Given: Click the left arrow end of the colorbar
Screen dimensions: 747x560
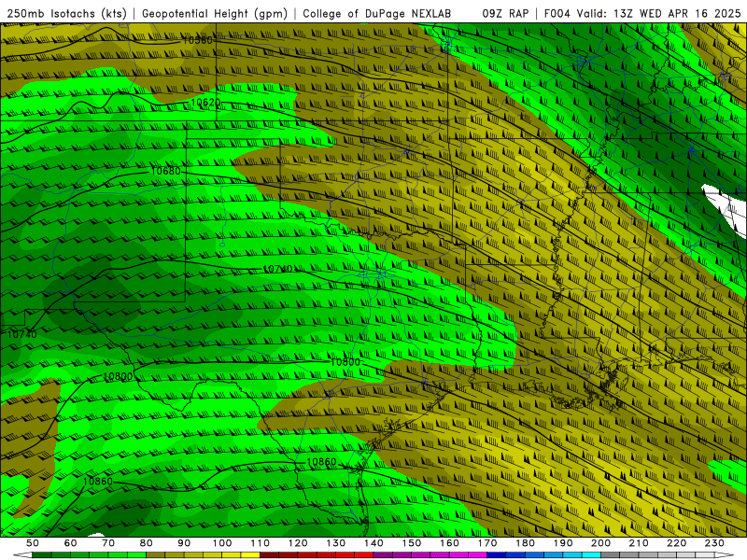Looking at the screenshot, I should coord(22,555).
